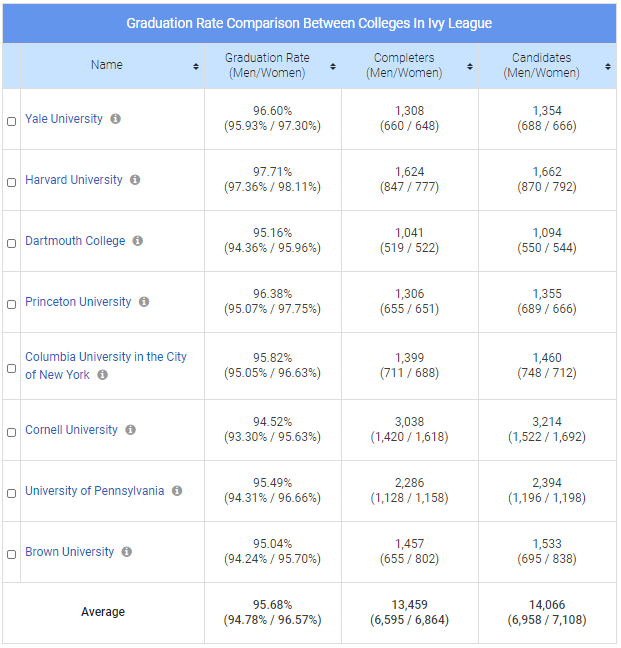Follow the University of Pennsylvania link
The width and height of the screenshot is (621, 648).
point(94,491)
